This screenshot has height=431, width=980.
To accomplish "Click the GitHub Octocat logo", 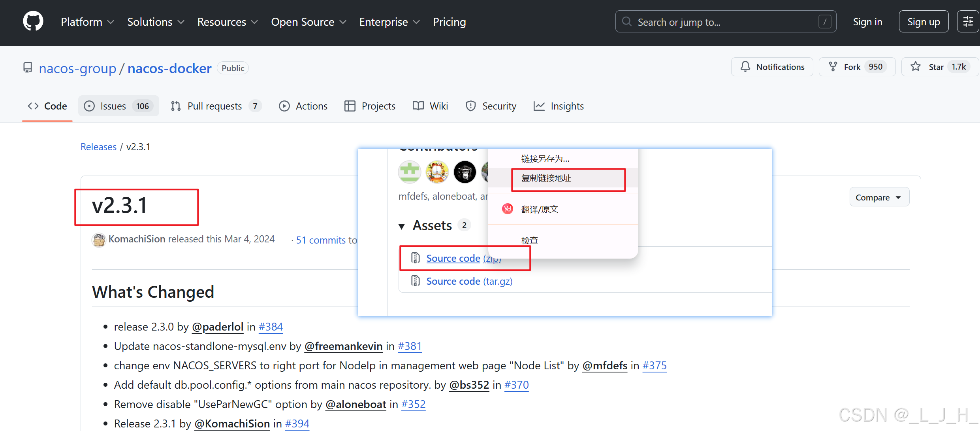I will [x=33, y=21].
